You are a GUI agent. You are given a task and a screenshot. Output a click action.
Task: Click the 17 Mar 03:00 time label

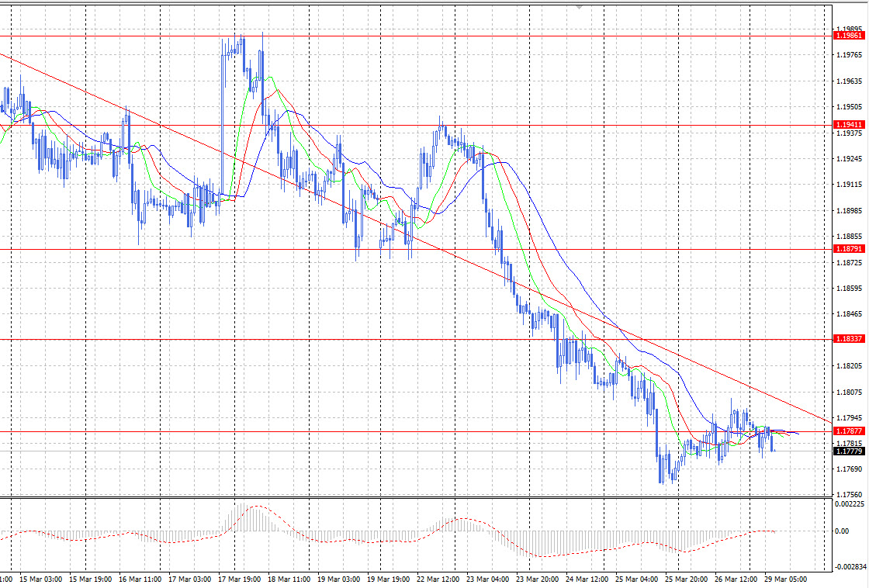(x=189, y=579)
